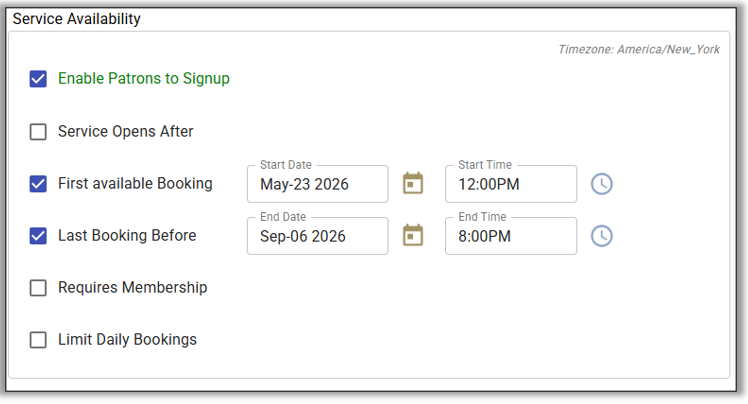Click the End Date field showing Sep-06 2026
The image size is (748, 404).
pyautogui.click(x=316, y=237)
